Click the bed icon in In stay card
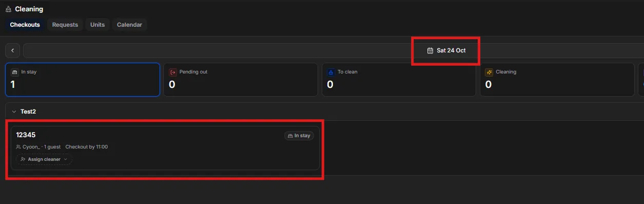The width and height of the screenshot is (644, 204). click(14, 72)
